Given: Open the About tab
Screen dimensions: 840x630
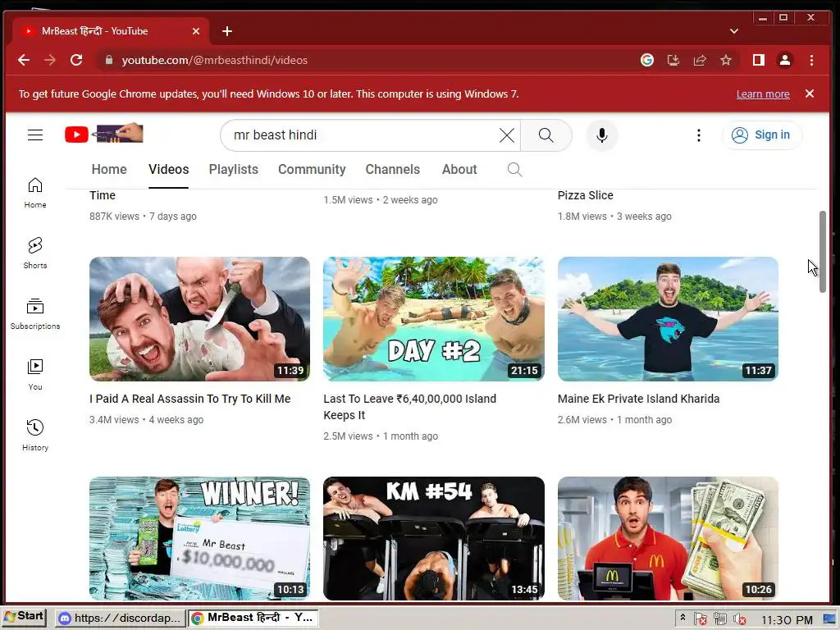Looking at the screenshot, I should pyautogui.click(x=459, y=169).
